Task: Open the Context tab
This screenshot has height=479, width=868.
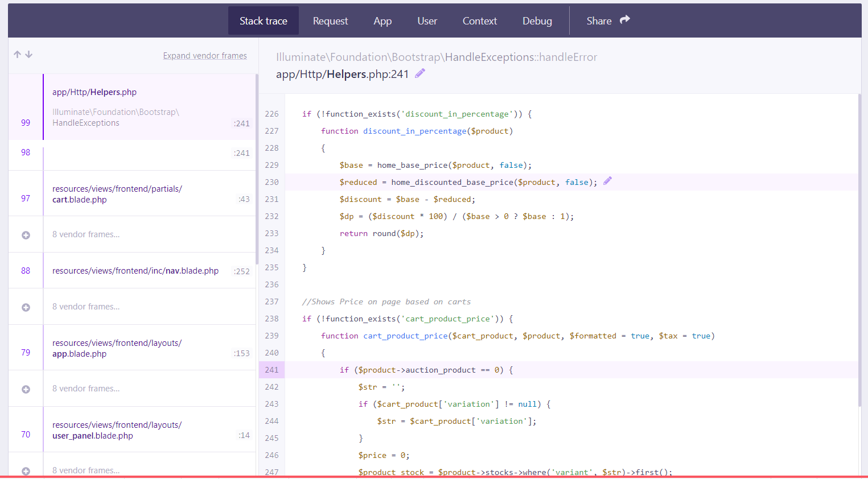Action: [x=480, y=20]
